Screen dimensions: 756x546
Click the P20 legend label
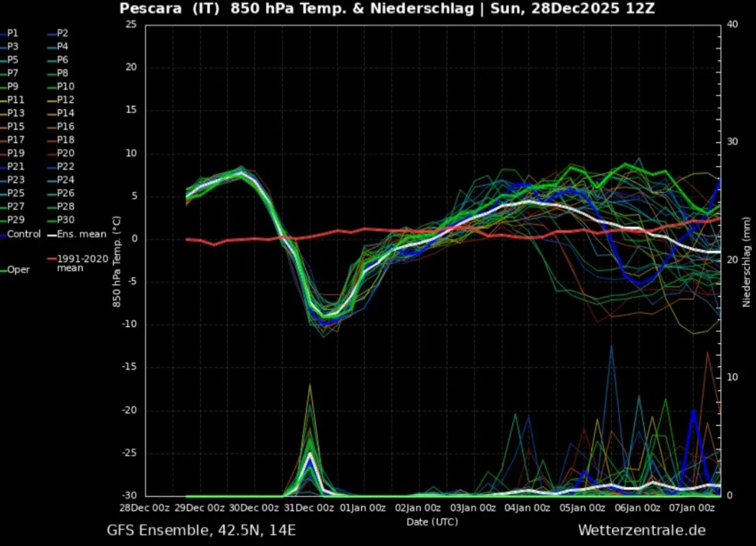64,153
